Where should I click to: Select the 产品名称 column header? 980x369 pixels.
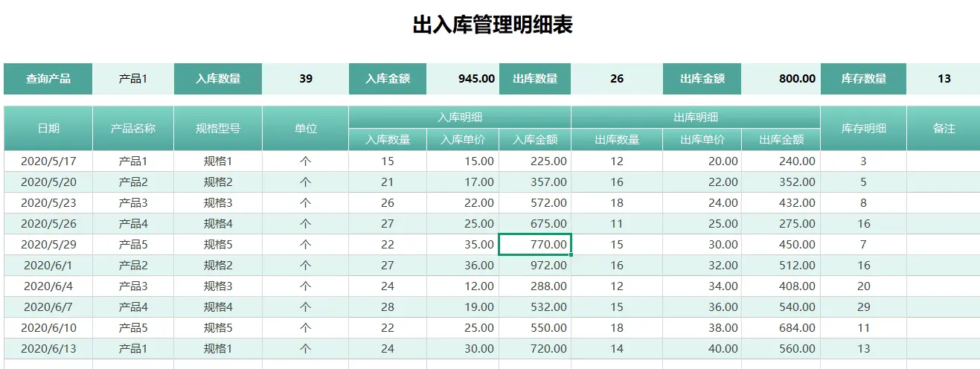pyautogui.click(x=133, y=128)
